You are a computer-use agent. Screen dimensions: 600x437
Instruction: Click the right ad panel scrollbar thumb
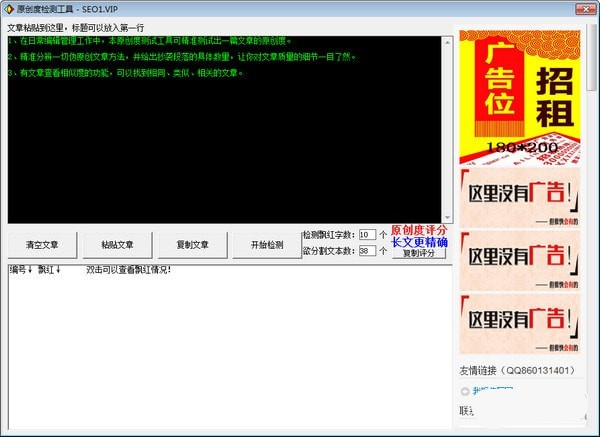593,57
